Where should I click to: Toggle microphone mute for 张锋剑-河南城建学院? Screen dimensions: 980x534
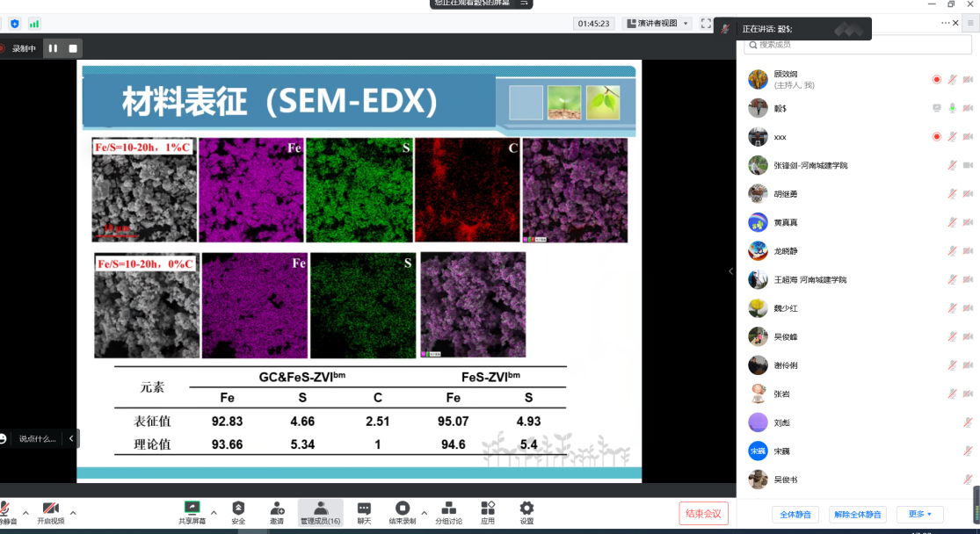[952, 165]
